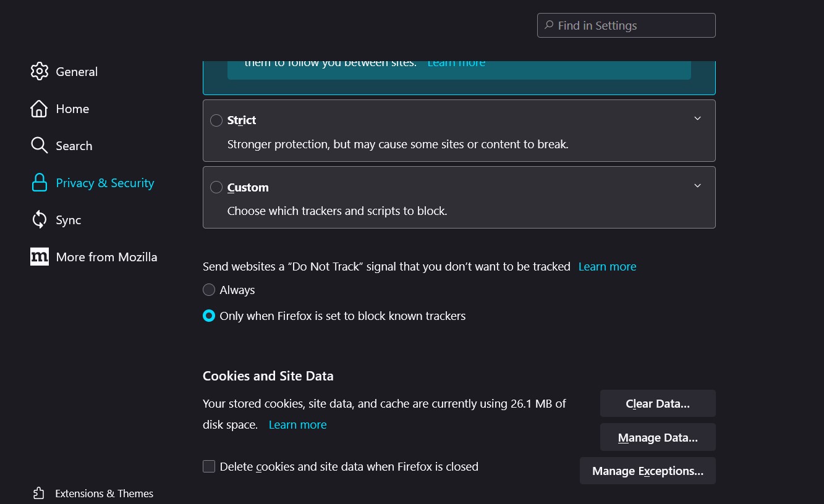Select Only when Firefox blocks known trackers

coord(209,316)
